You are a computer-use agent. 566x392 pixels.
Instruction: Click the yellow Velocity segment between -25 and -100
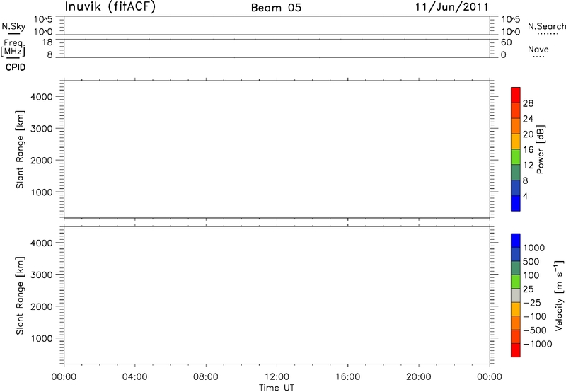(516, 309)
